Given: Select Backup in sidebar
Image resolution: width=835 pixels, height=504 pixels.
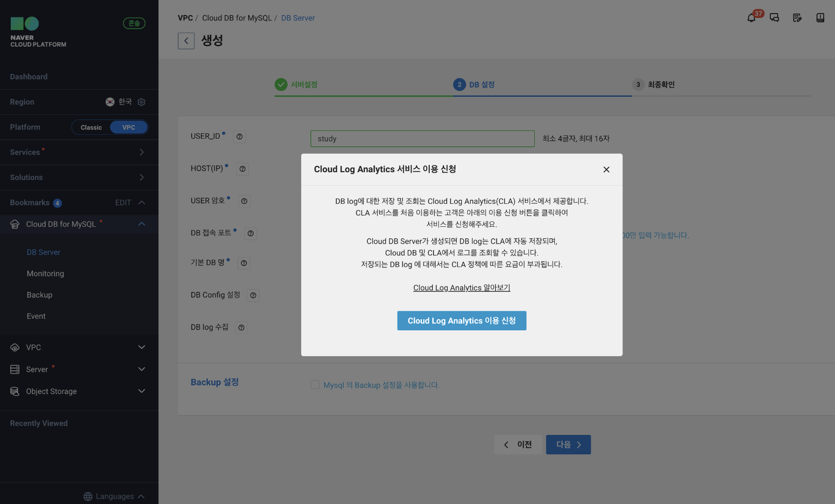Looking at the screenshot, I should pyautogui.click(x=39, y=295).
